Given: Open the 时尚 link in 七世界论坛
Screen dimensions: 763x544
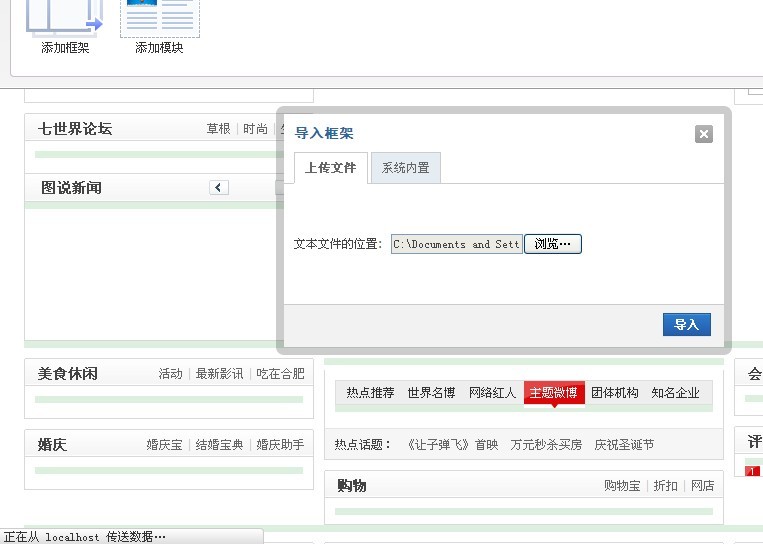Looking at the screenshot, I should pyautogui.click(x=255, y=129).
